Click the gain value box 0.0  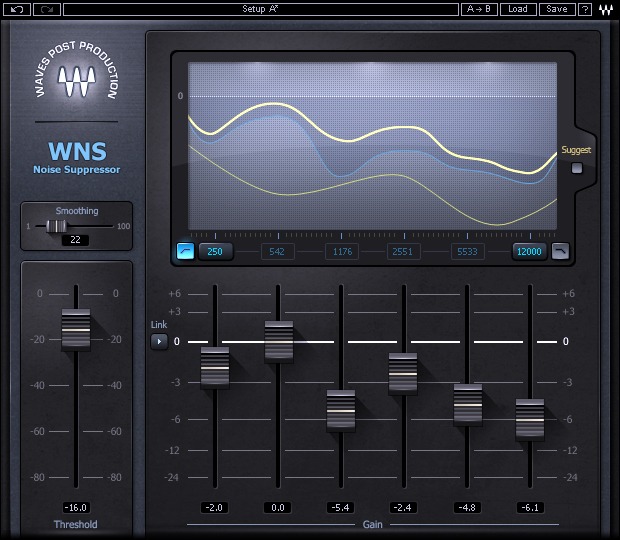point(278,508)
